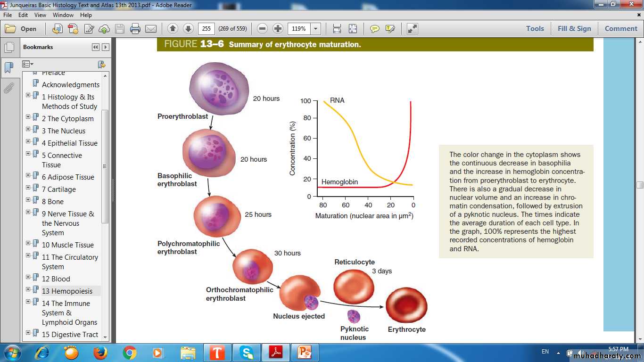This screenshot has width=644, height=362.
Task: Zoom in with the plus button
Action: (278, 29)
